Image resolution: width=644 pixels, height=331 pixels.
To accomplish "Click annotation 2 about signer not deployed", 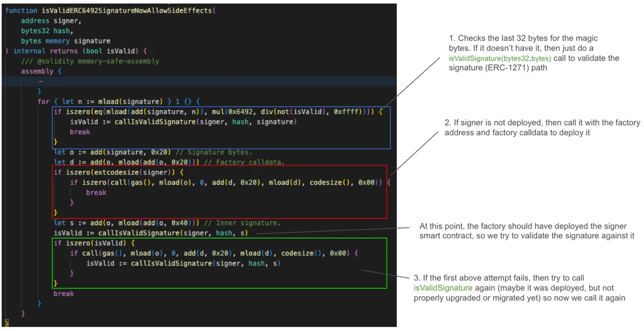I will 541,127.
